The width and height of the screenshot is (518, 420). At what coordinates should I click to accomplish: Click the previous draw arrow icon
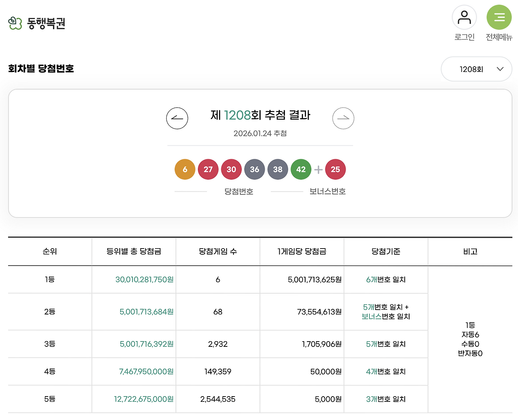click(x=177, y=118)
